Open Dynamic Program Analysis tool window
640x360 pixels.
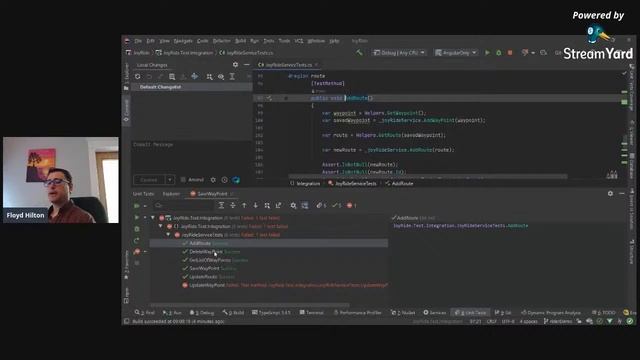551,313
